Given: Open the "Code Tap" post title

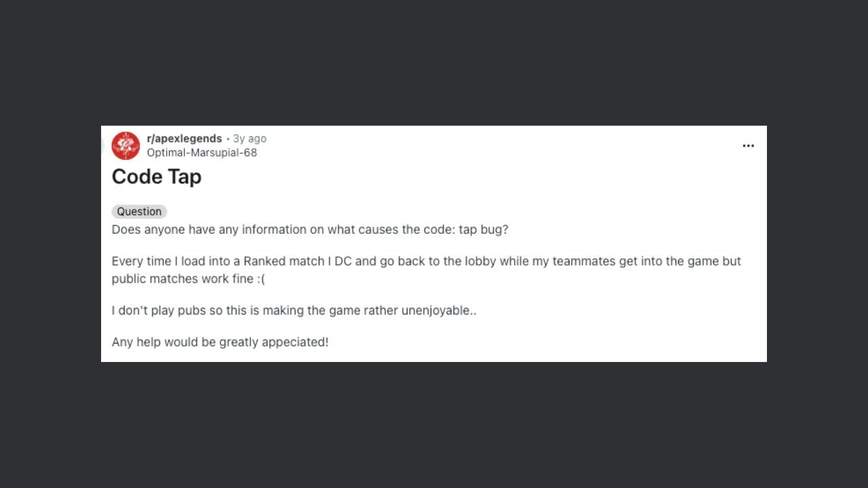Looking at the screenshot, I should pyautogui.click(x=157, y=177).
